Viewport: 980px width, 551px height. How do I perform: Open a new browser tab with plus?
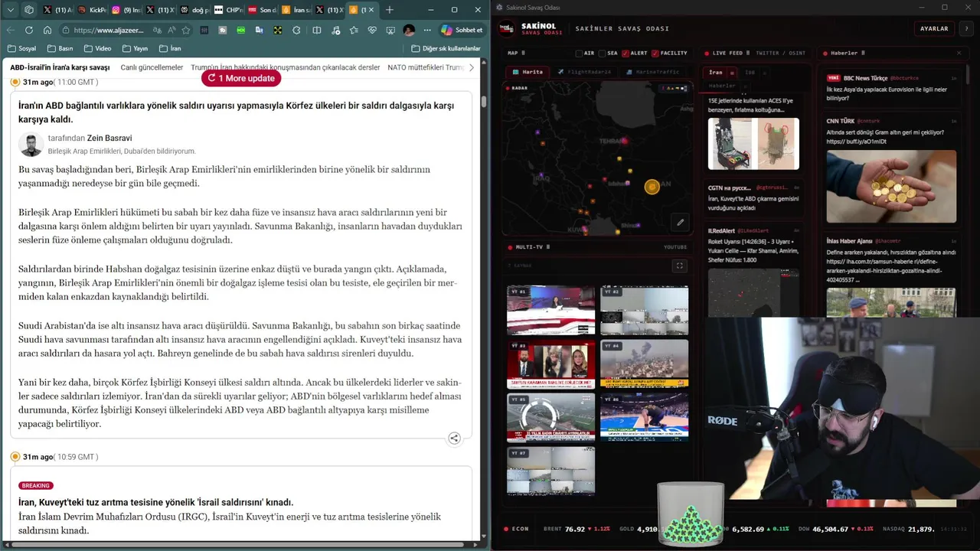click(389, 10)
